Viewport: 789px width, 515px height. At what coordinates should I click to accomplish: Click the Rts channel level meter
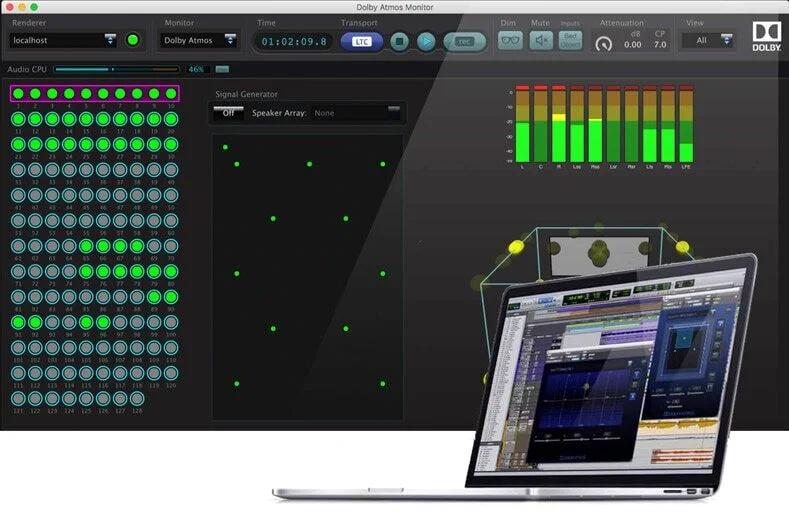tap(668, 124)
